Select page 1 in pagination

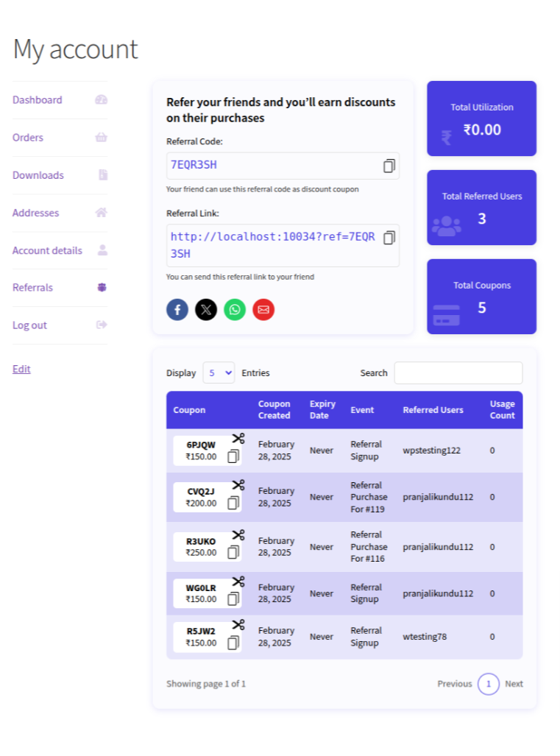pyautogui.click(x=488, y=684)
